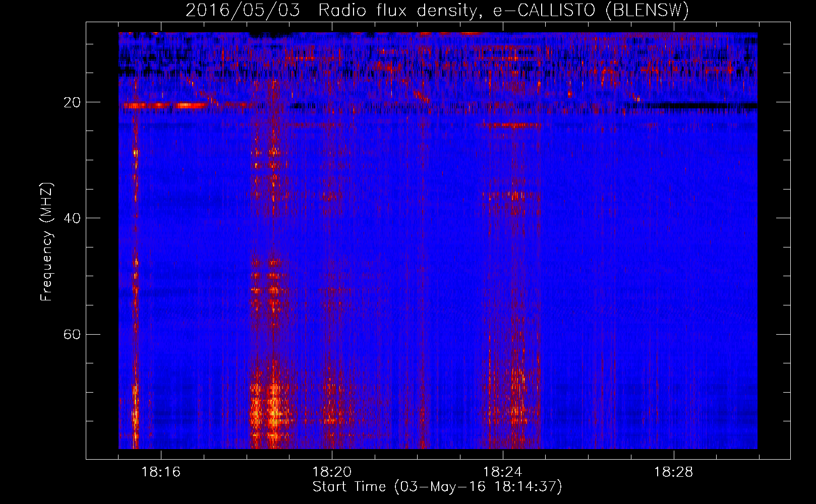
Task: Click the 18:24 time tick label
Action: pos(503,472)
